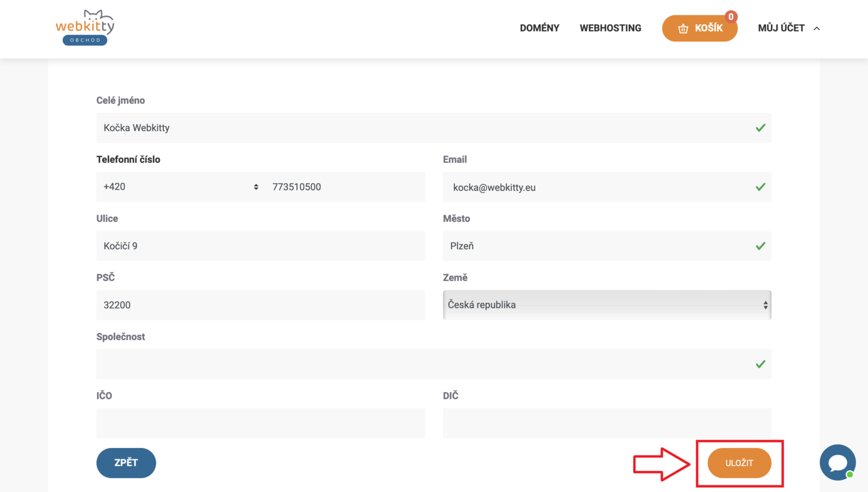Click the PSČ field with 32200
The width and height of the screenshot is (868, 492).
(260, 305)
